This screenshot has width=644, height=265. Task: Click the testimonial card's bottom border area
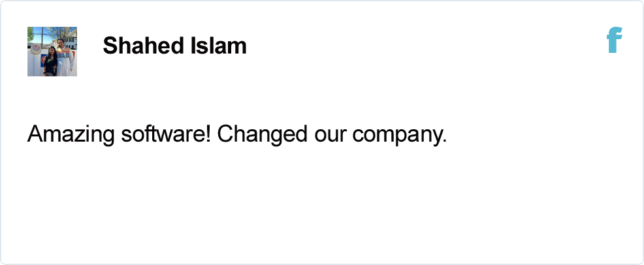click(x=322, y=263)
